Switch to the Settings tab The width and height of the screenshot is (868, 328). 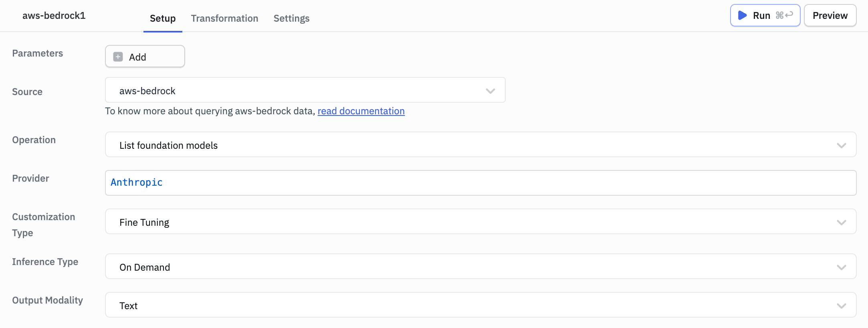coord(291,18)
